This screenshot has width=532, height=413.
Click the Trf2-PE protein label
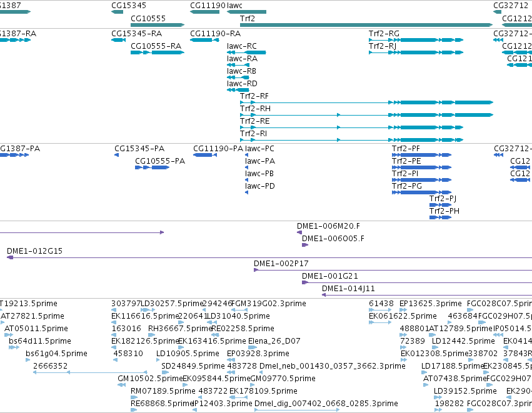coord(406,161)
